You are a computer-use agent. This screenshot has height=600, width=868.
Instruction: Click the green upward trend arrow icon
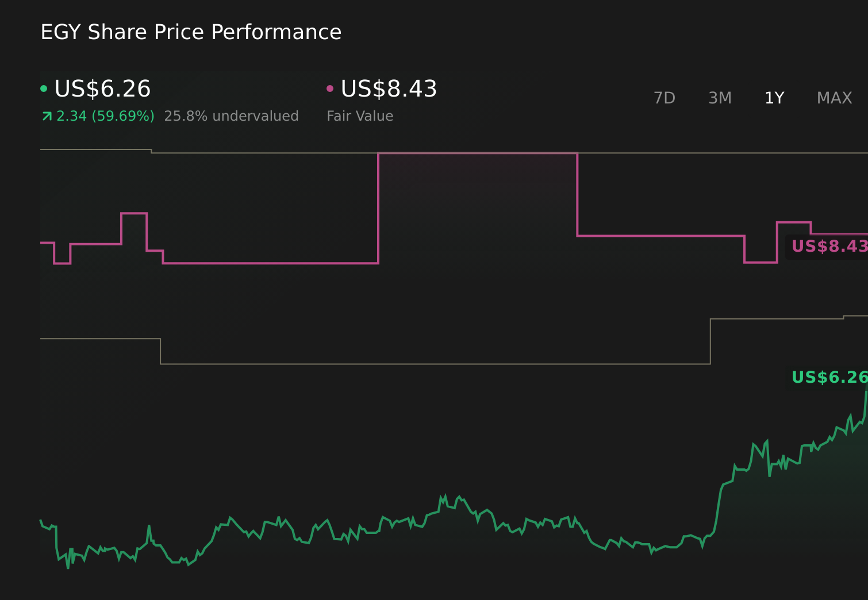[47, 116]
